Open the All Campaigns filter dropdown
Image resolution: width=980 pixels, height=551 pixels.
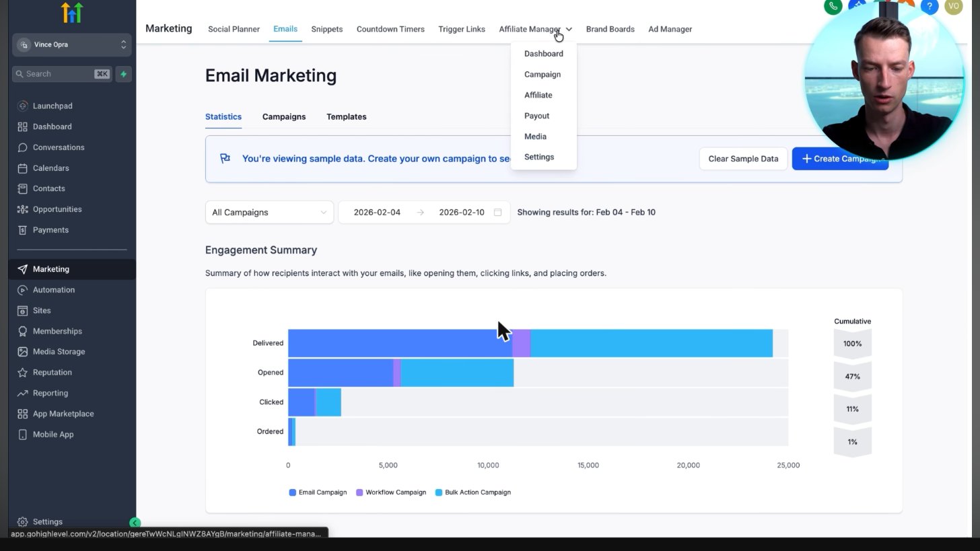point(269,213)
